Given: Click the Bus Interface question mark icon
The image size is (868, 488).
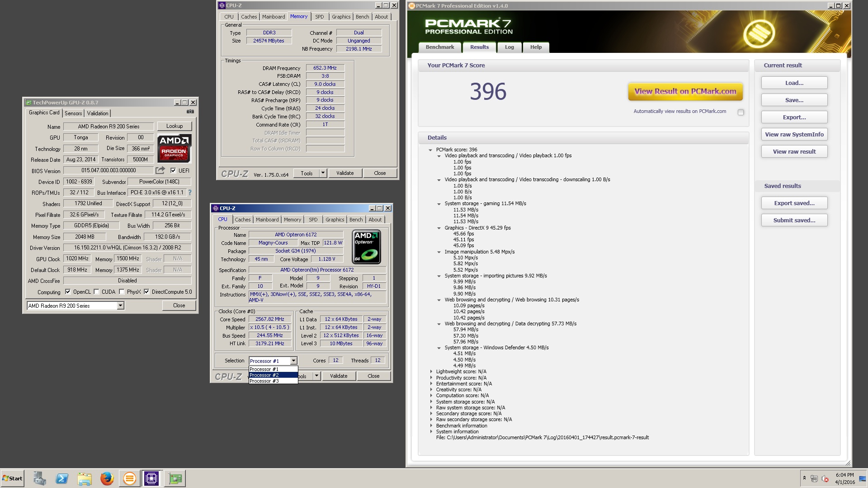Looking at the screenshot, I should pos(190,192).
